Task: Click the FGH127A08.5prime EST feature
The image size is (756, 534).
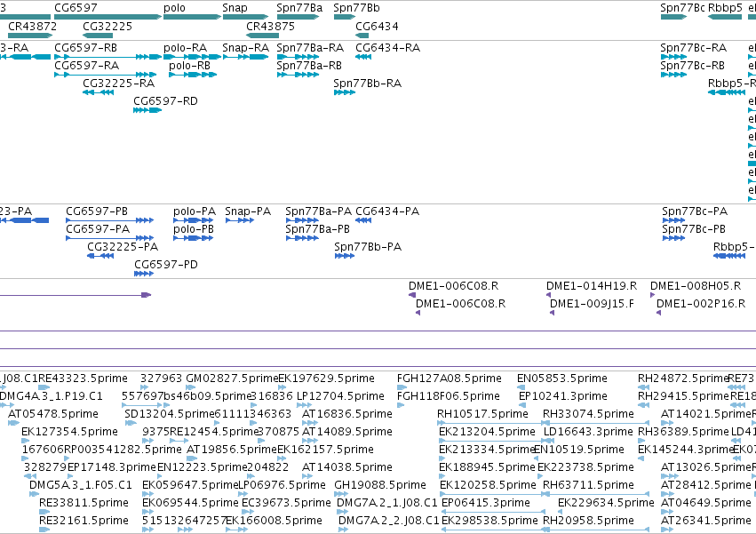Action: (x=401, y=387)
